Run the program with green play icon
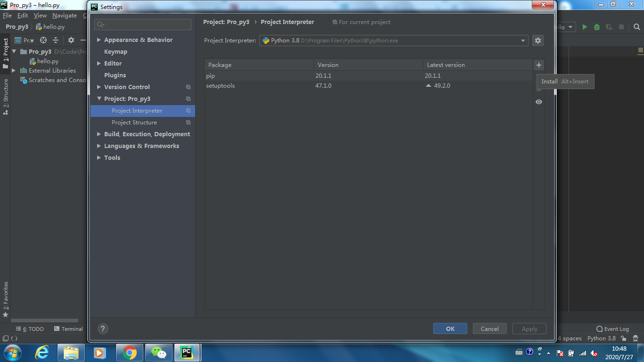 click(585, 27)
